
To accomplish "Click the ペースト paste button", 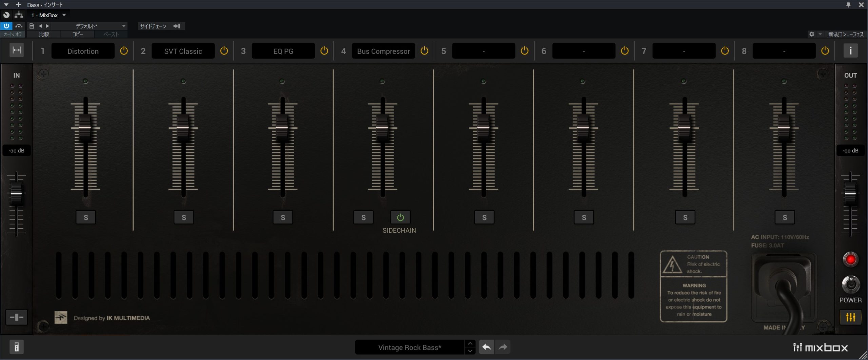I will [111, 34].
